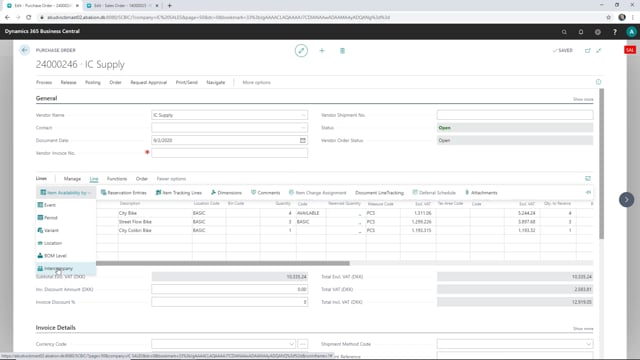Create a new order with the plus icon

click(x=322, y=51)
